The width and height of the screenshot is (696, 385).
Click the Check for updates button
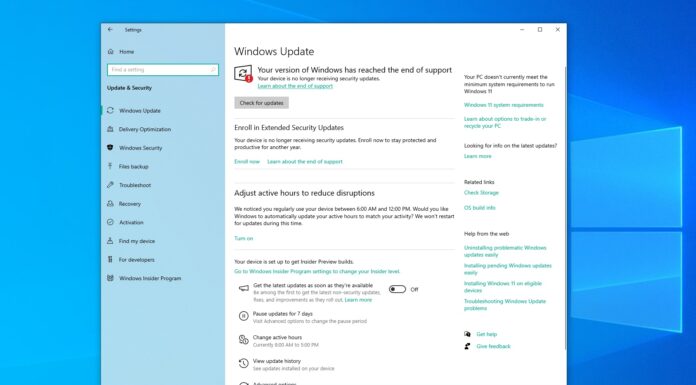point(261,103)
